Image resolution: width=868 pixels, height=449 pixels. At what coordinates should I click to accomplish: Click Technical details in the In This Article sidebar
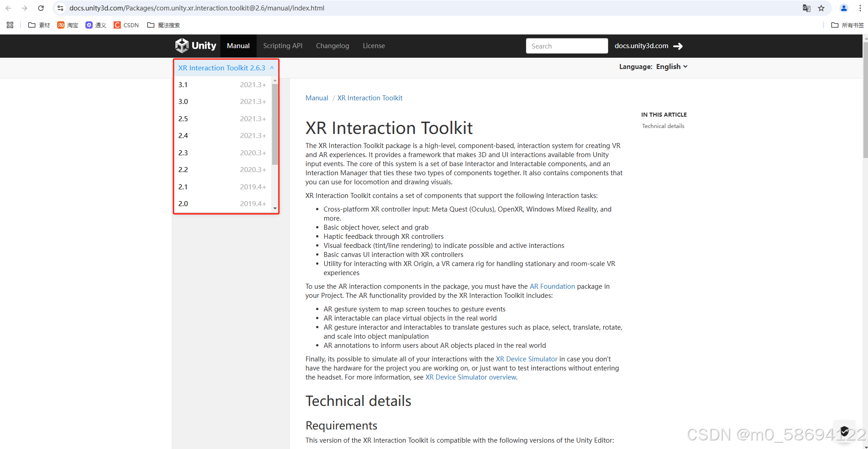(x=663, y=126)
